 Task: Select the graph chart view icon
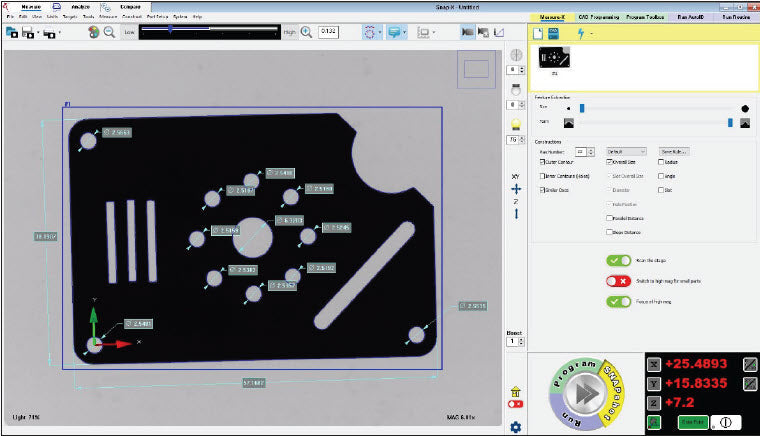[x=499, y=32]
